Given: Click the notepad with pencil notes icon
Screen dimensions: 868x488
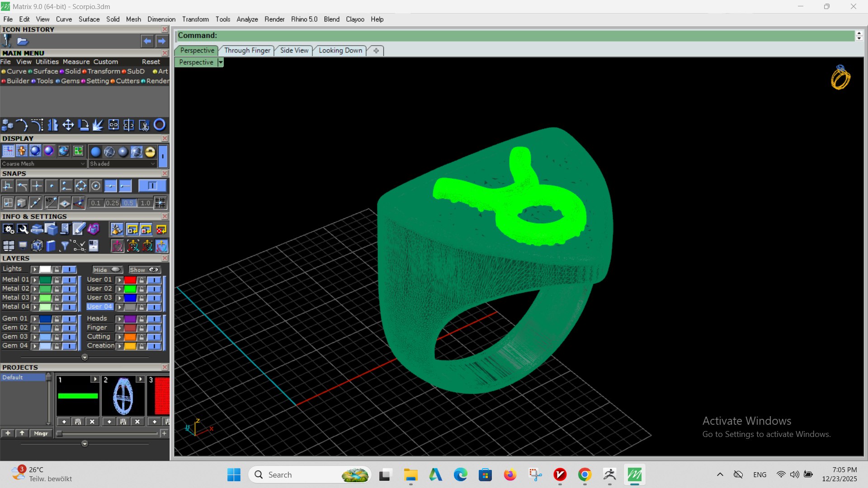Looking at the screenshot, I should 79,230.
